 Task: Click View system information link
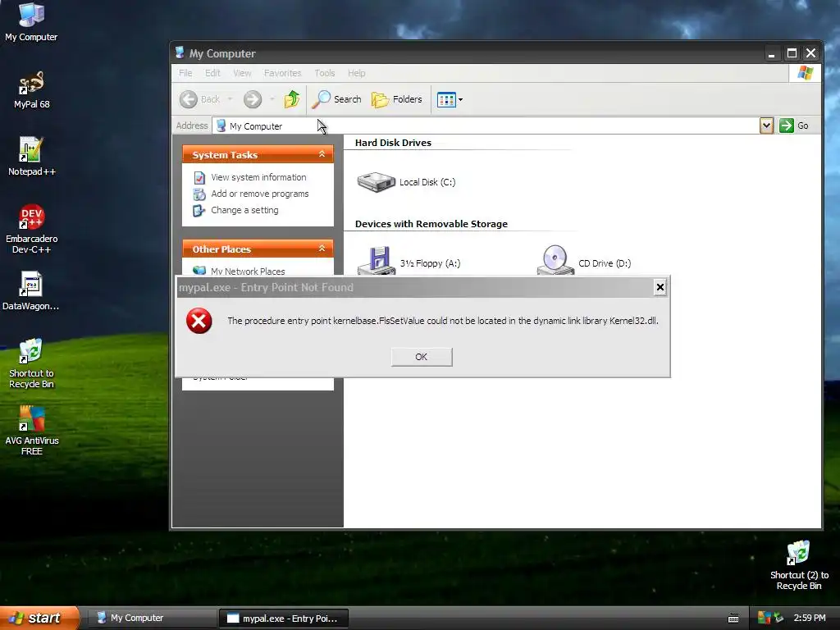tap(258, 177)
